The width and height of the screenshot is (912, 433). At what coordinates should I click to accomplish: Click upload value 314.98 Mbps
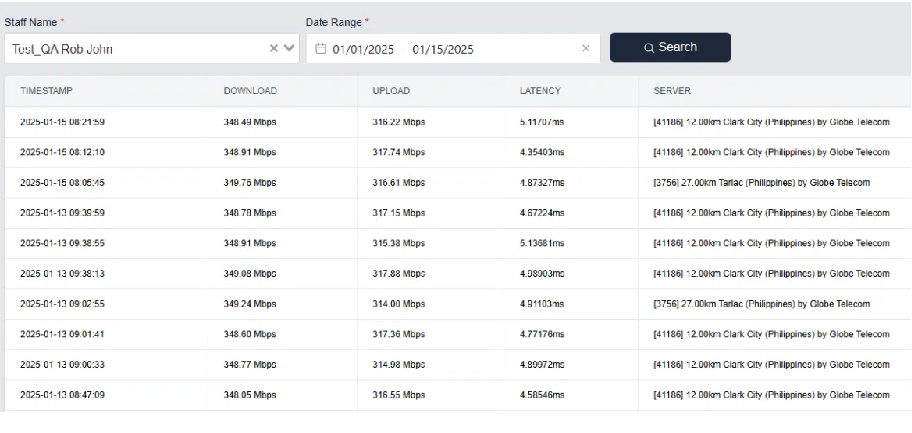399,364
